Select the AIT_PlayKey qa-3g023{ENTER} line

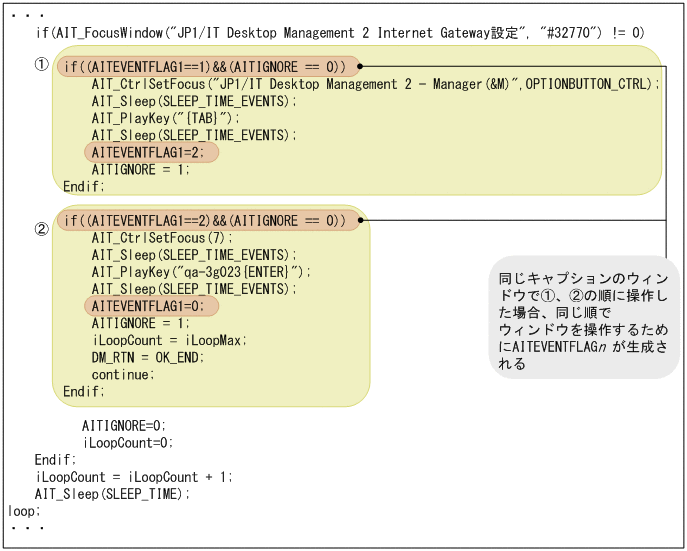point(201,272)
